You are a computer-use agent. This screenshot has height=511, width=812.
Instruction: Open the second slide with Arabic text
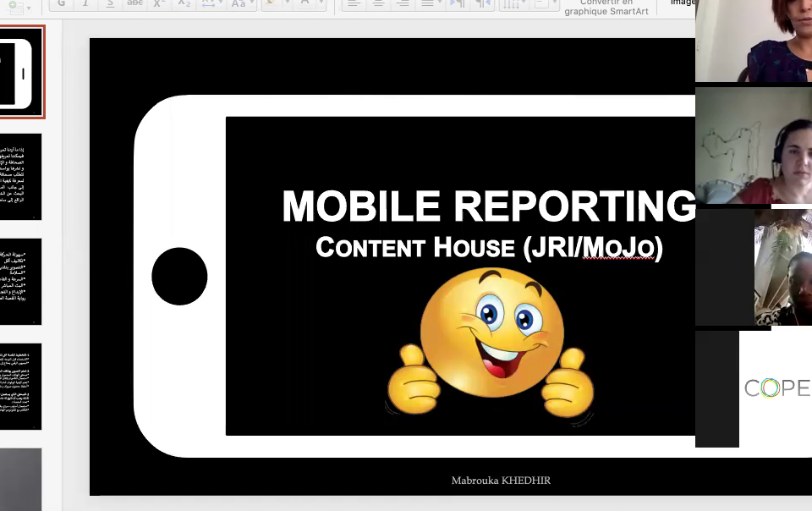pyautogui.click(x=20, y=177)
